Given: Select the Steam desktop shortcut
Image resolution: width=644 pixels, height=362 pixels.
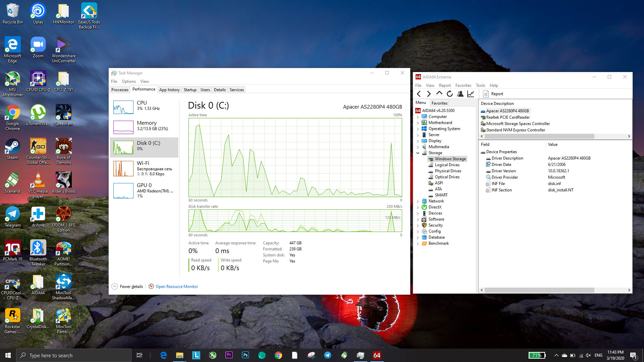Looking at the screenshot, I should 13,149.
